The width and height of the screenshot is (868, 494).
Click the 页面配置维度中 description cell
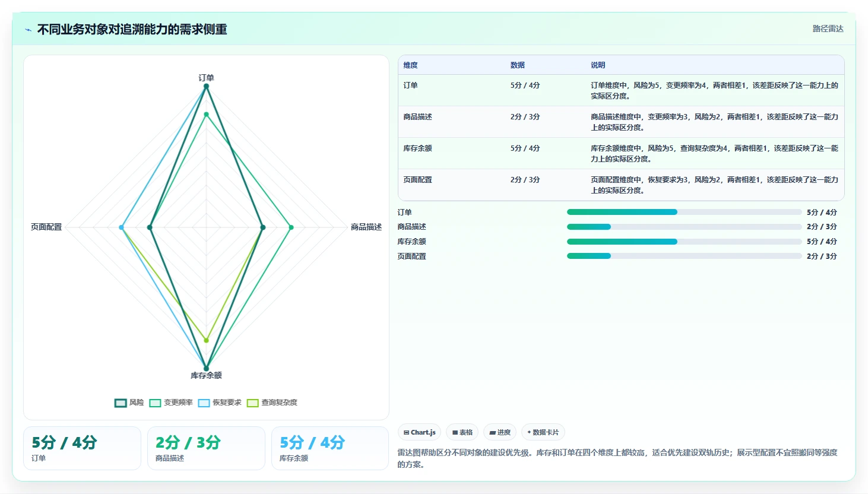[x=714, y=185]
